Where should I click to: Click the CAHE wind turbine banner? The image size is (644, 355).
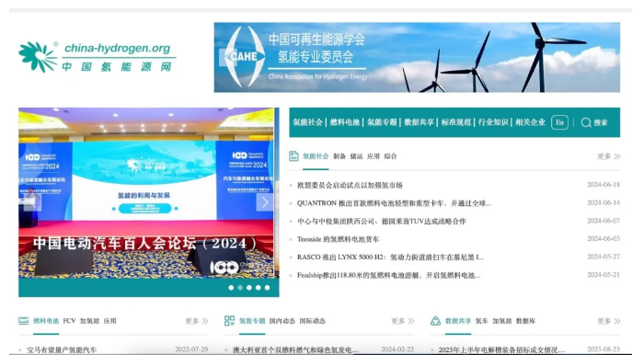pos(417,57)
